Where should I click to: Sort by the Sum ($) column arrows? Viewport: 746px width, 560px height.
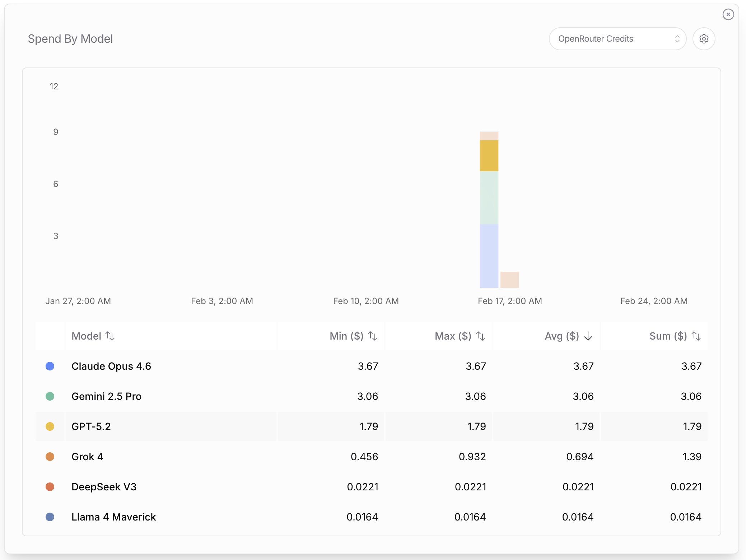(x=696, y=336)
